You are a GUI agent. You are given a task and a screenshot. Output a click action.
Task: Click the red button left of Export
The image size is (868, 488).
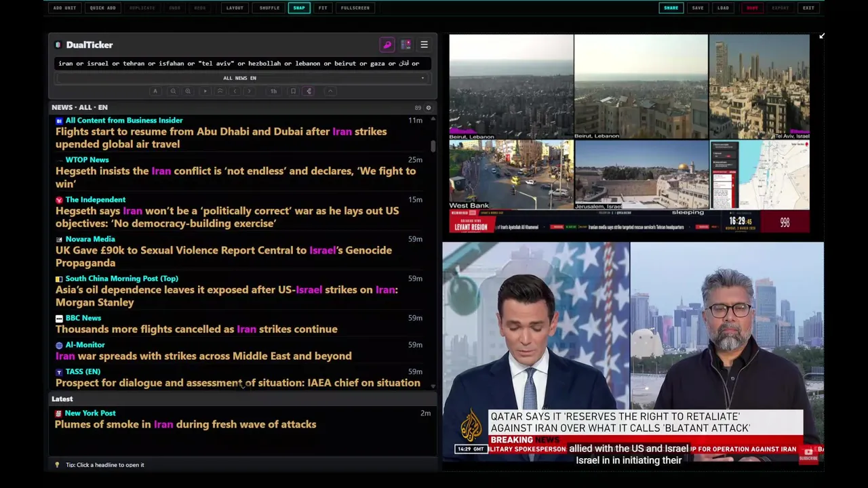tap(752, 8)
